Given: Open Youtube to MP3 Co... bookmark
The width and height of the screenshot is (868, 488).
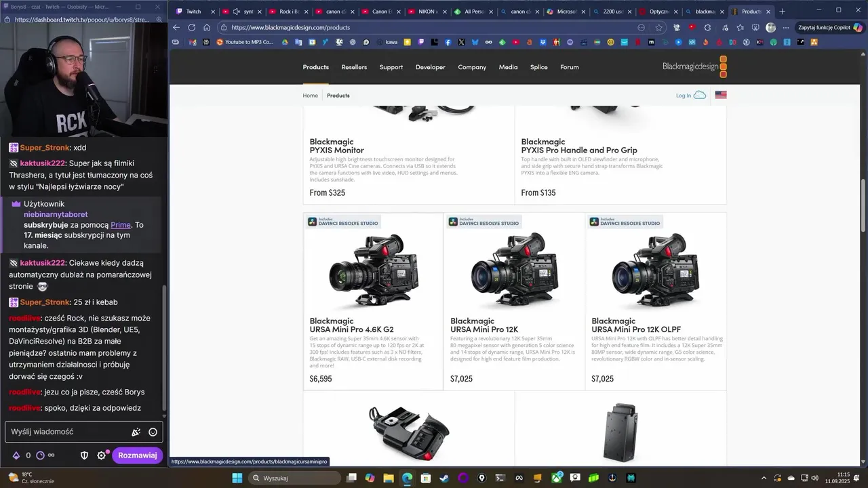Looking at the screenshot, I should click(245, 42).
